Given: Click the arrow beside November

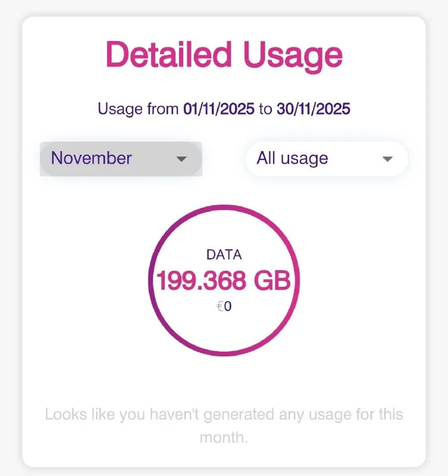Looking at the screenshot, I should click(x=182, y=159).
